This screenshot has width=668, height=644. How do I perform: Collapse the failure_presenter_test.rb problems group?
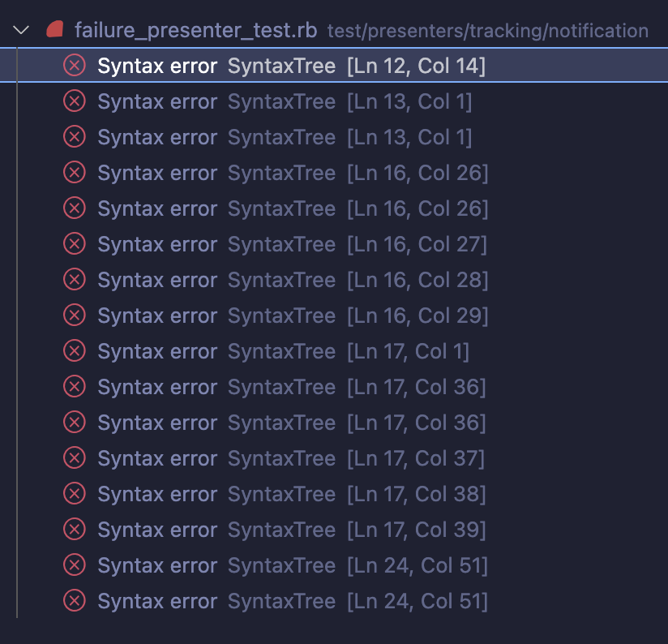pyautogui.click(x=21, y=30)
